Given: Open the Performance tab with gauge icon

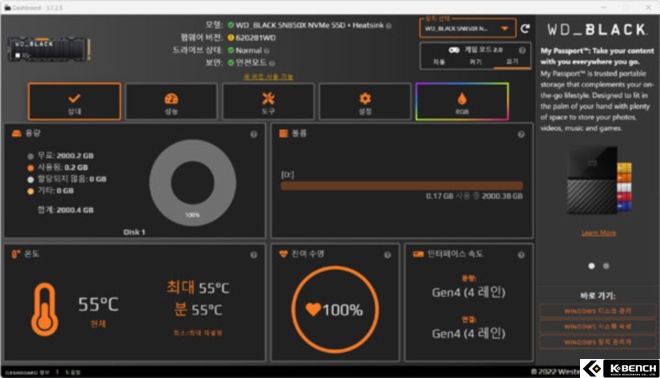Looking at the screenshot, I should click(x=171, y=101).
